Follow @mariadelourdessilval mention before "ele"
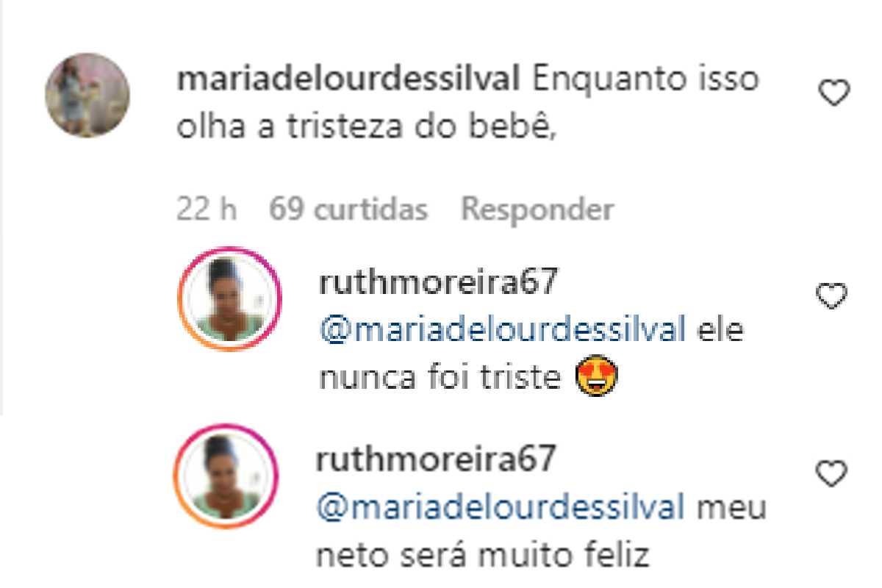The width and height of the screenshot is (882, 588). [502, 331]
